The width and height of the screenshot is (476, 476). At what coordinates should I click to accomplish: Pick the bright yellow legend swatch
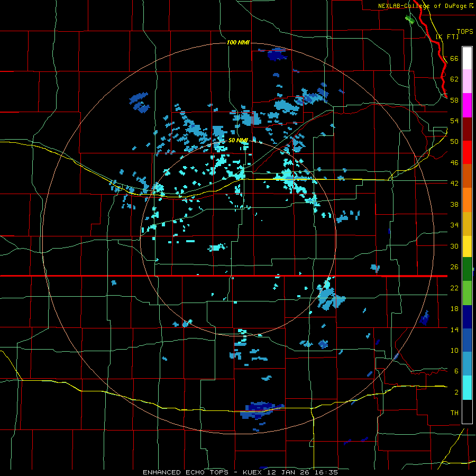(x=467, y=246)
